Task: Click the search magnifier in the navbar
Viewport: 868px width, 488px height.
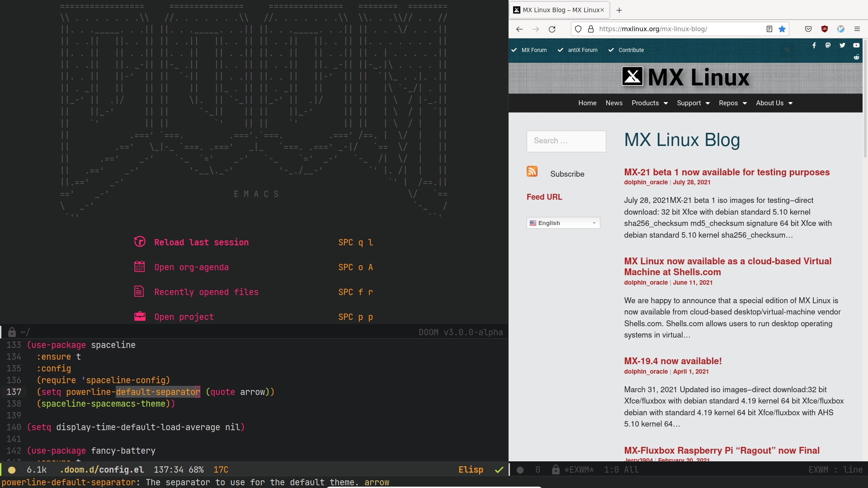Action: click(x=788, y=50)
